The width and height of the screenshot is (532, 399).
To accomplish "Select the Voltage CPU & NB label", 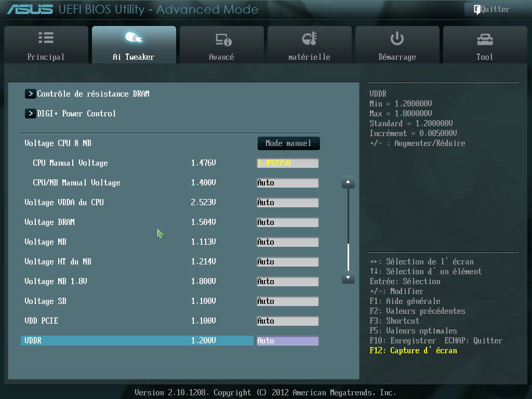I will click(58, 143).
